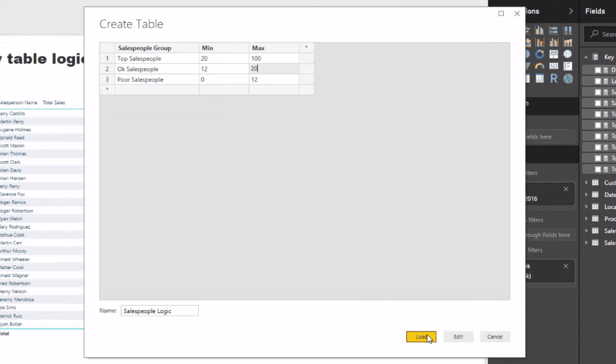Select the Ok Salespeople cell
The height and width of the screenshot is (364, 616).
tap(156, 69)
